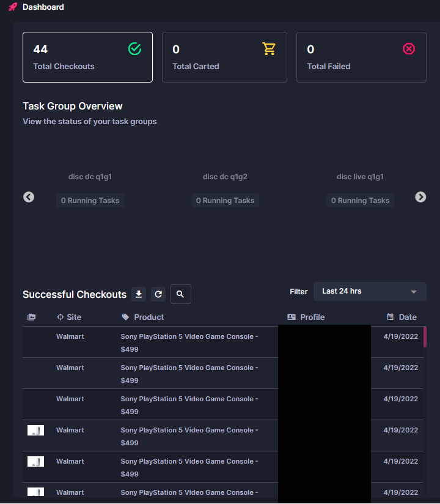Click Walmart in the third checkout row
The image size is (440, 504).
pyautogui.click(x=70, y=399)
